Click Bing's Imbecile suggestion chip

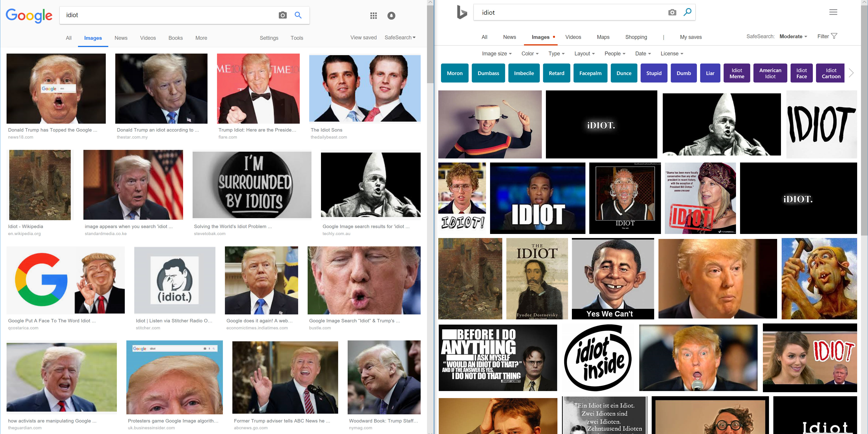click(524, 73)
